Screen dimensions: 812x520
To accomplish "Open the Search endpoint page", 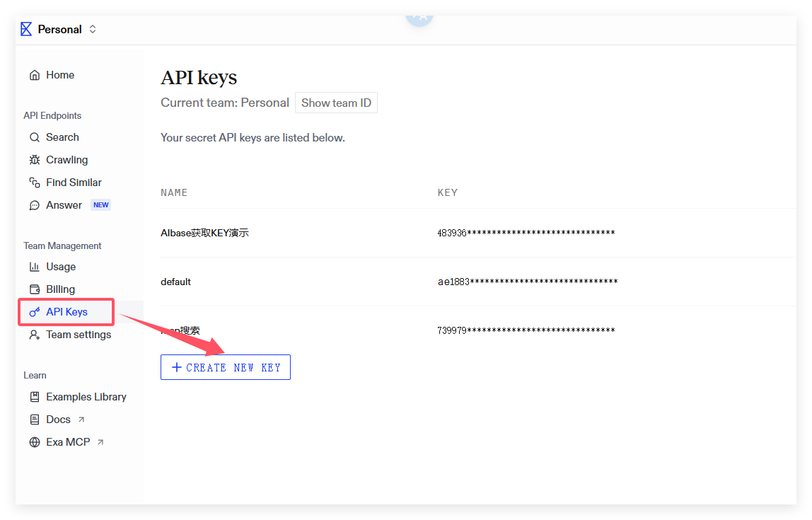I will [x=62, y=137].
